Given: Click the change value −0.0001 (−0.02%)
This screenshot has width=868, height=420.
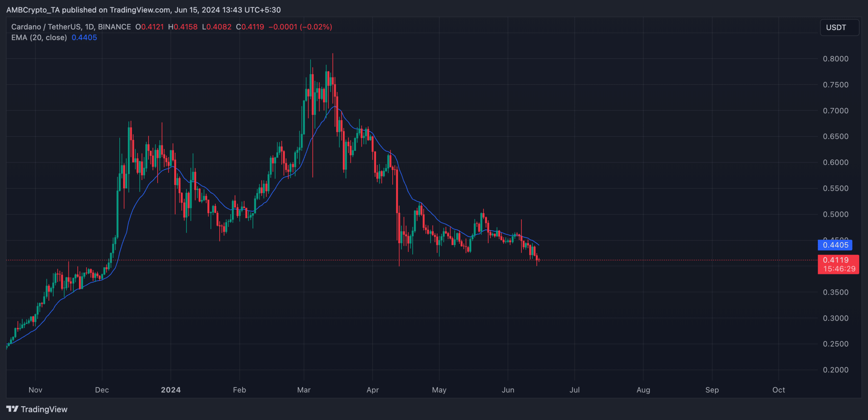Looking at the screenshot, I should tap(300, 27).
